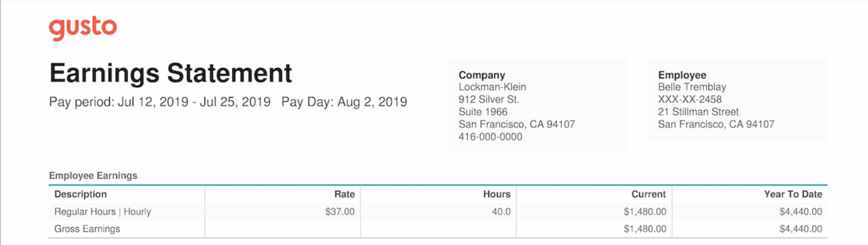This screenshot has width=868, height=245.
Task: Click the Gusto logo
Action: (x=83, y=28)
